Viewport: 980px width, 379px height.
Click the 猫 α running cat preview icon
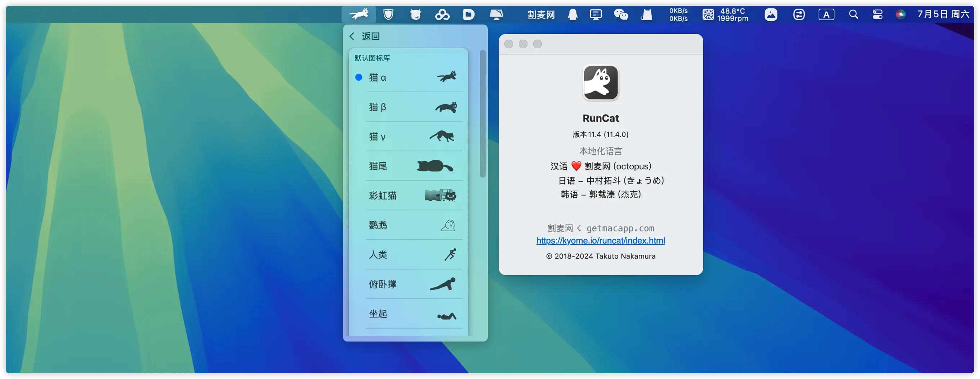pos(447,77)
